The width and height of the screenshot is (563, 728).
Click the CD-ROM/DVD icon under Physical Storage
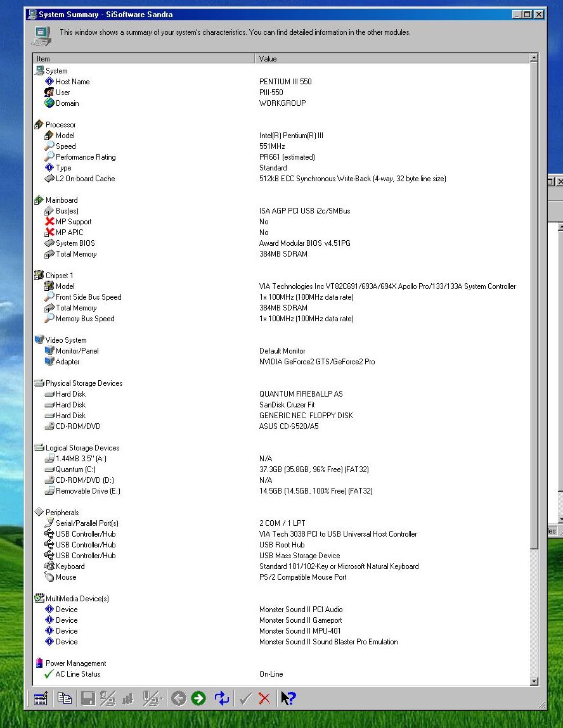click(x=49, y=426)
